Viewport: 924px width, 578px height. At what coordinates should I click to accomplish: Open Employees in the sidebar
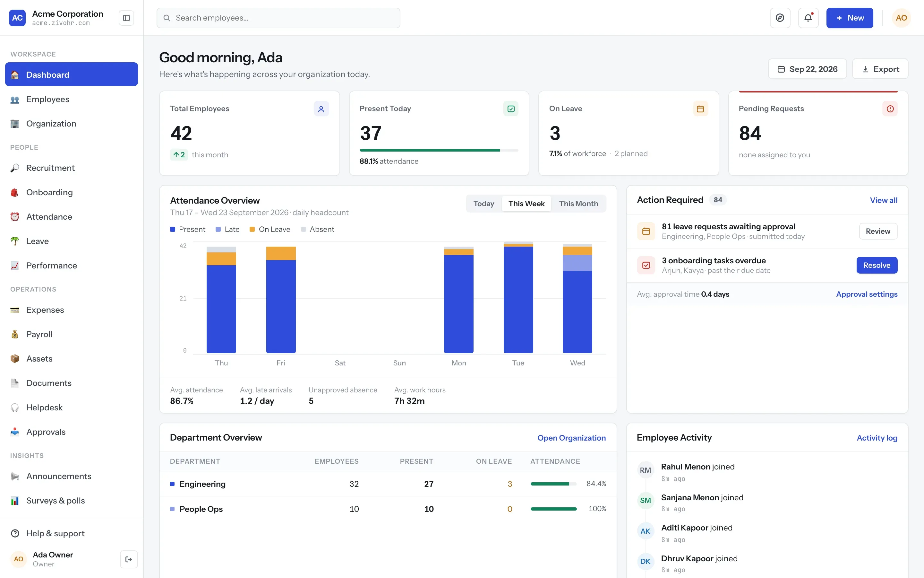tap(72, 100)
